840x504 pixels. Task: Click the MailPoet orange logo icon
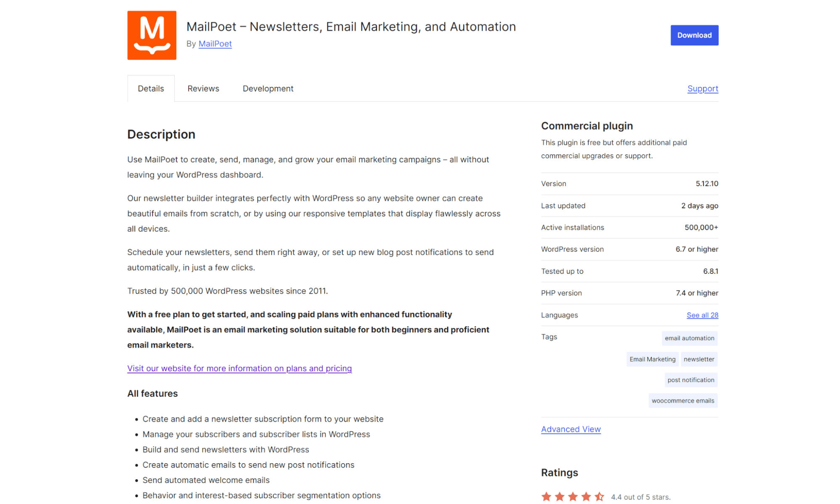(152, 35)
